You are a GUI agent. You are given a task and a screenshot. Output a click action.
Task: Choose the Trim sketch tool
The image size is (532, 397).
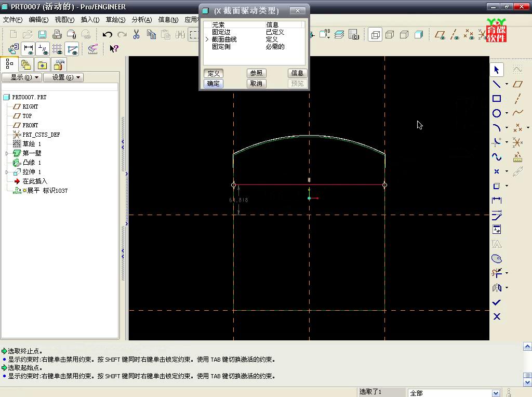point(497,273)
